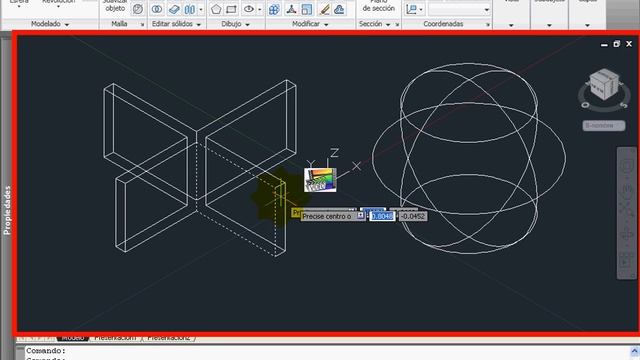Expand the Modelado panel

pyautogui.click(x=50, y=24)
